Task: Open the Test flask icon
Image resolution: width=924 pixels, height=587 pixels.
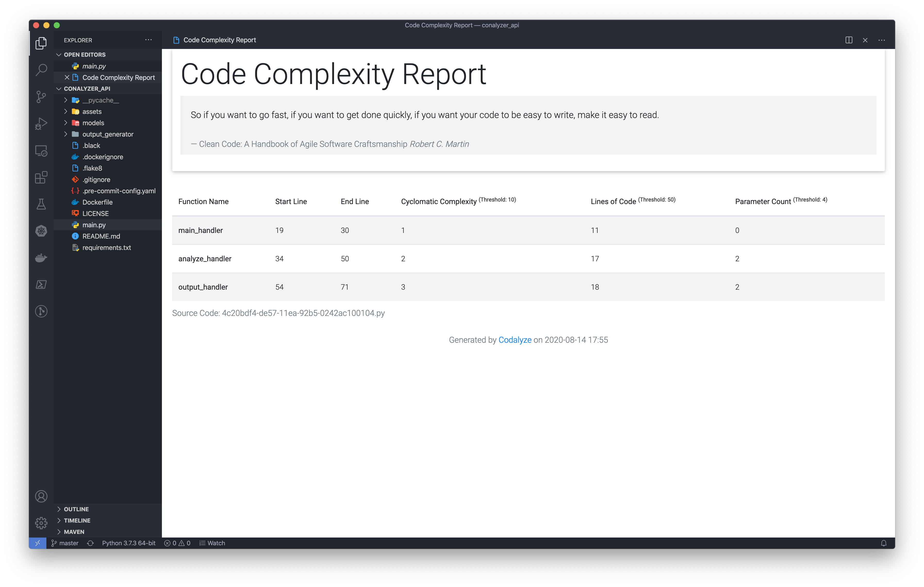Action: click(x=41, y=204)
